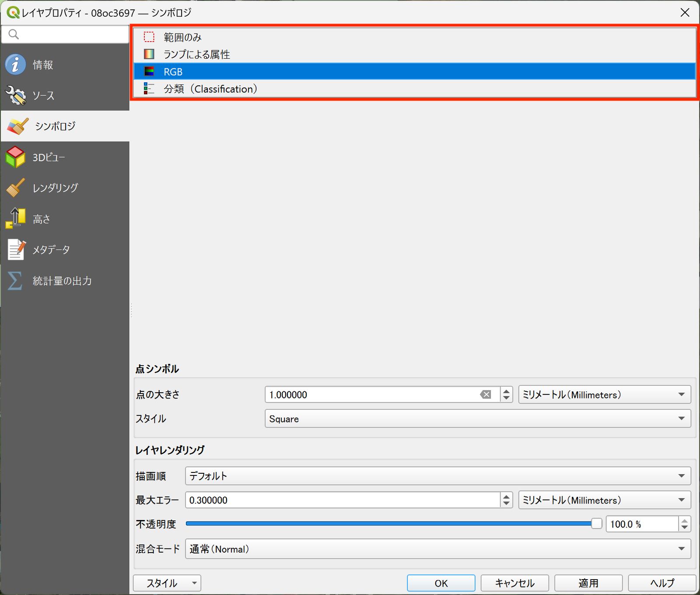Clear the 点の大きさ value with the backspace icon

[x=486, y=395]
